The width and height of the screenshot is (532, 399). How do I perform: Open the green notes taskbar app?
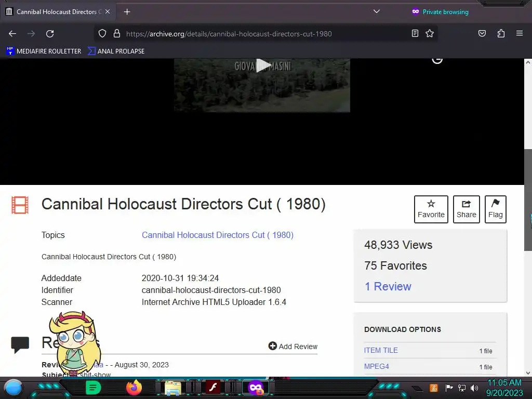(93, 388)
